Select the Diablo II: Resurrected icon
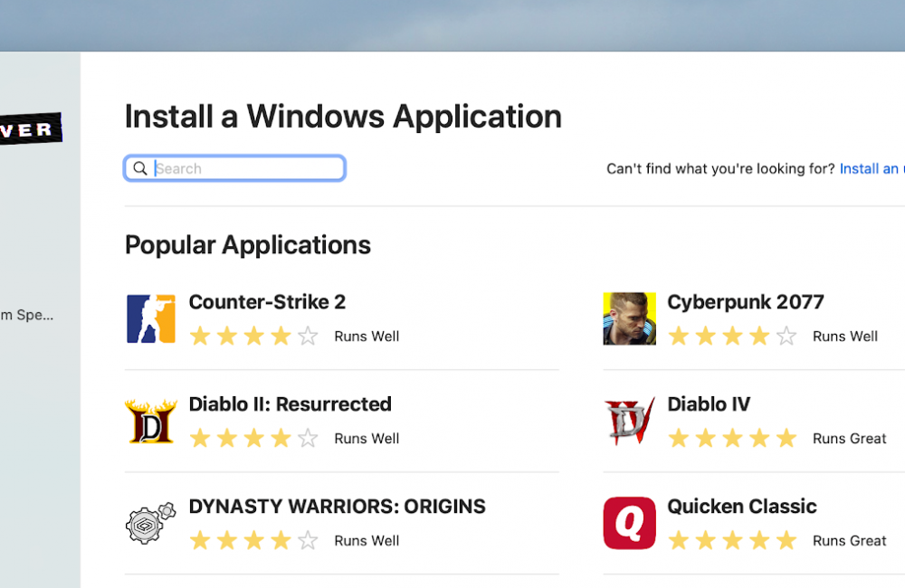The height and width of the screenshot is (588, 905). point(150,421)
